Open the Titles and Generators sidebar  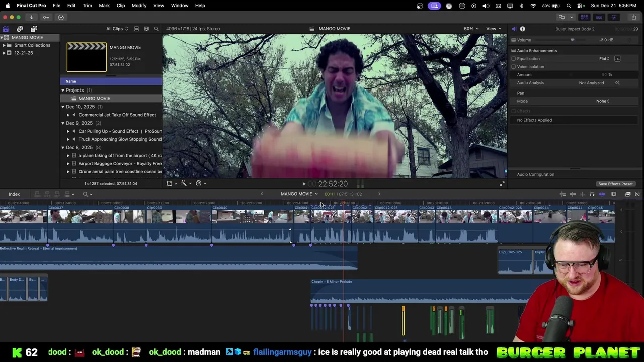[x=34, y=29]
